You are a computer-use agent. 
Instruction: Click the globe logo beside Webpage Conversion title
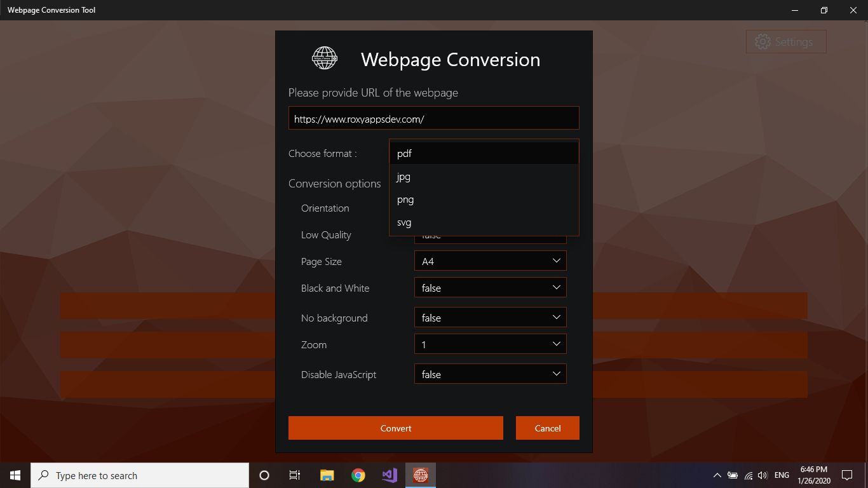point(324,57)
